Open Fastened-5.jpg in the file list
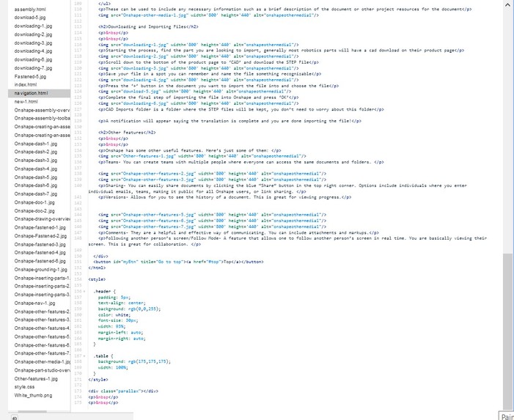 30,76
